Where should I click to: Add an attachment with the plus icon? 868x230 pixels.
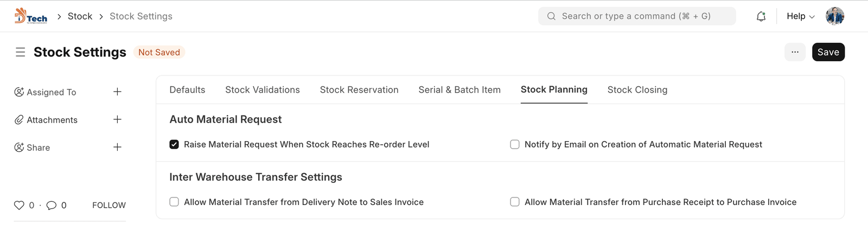pyautogui.click(x=117, y=119)
